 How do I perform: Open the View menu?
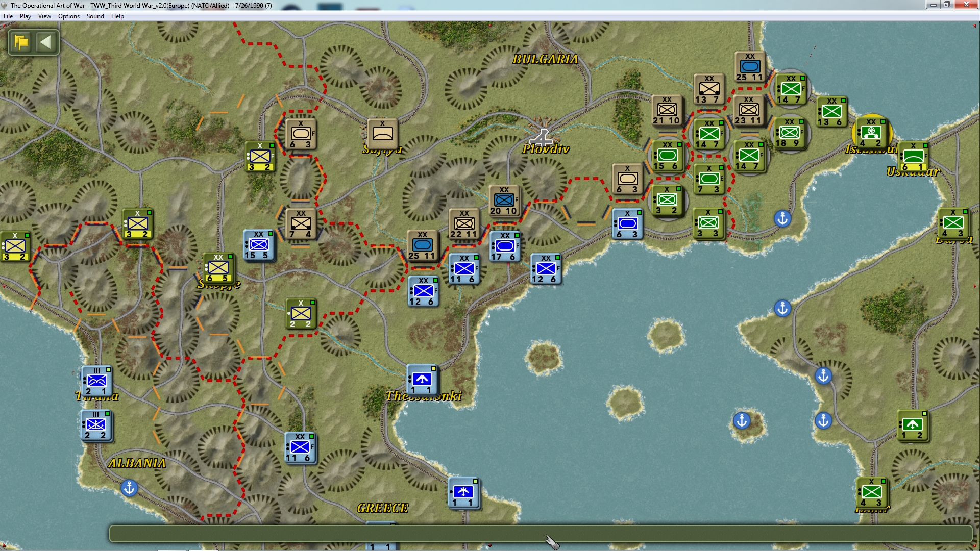click(x=44, y=16)
